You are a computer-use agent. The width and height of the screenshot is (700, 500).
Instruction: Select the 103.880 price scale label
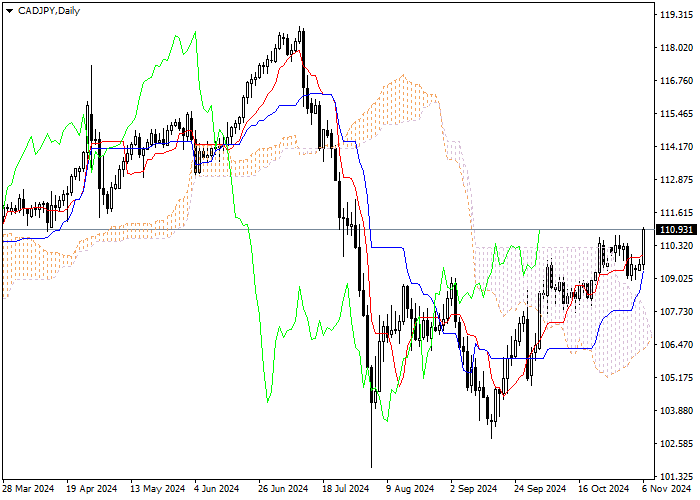pyautogui.click(x=676, y=411)
